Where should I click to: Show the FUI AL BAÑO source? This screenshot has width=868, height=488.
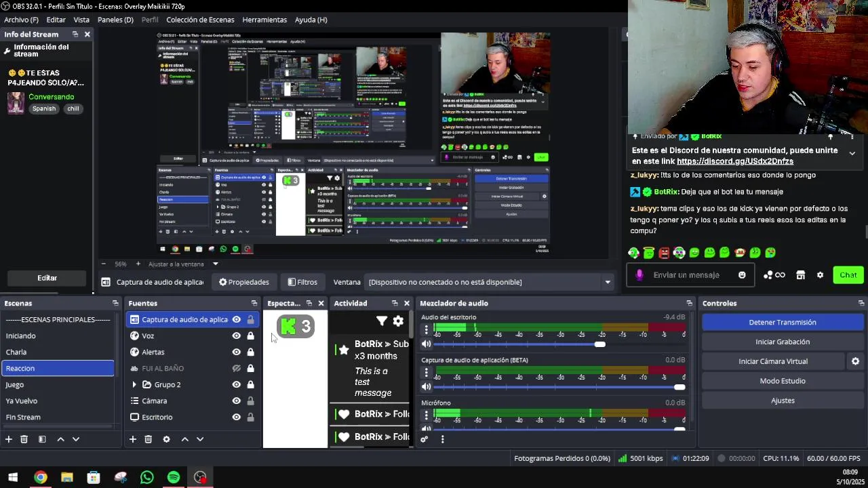tap(237, 368)
